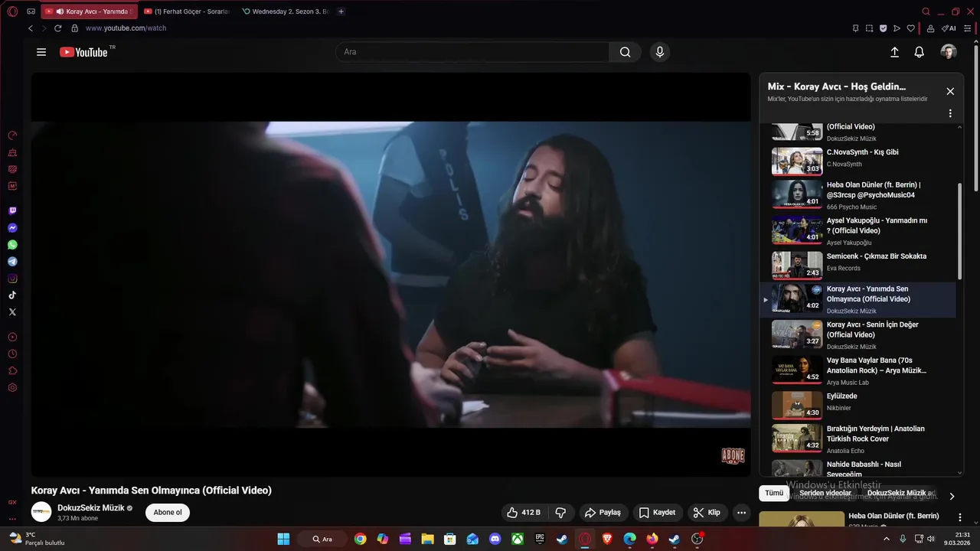Open Twitch from the Opera sidebar

(12, 211)
